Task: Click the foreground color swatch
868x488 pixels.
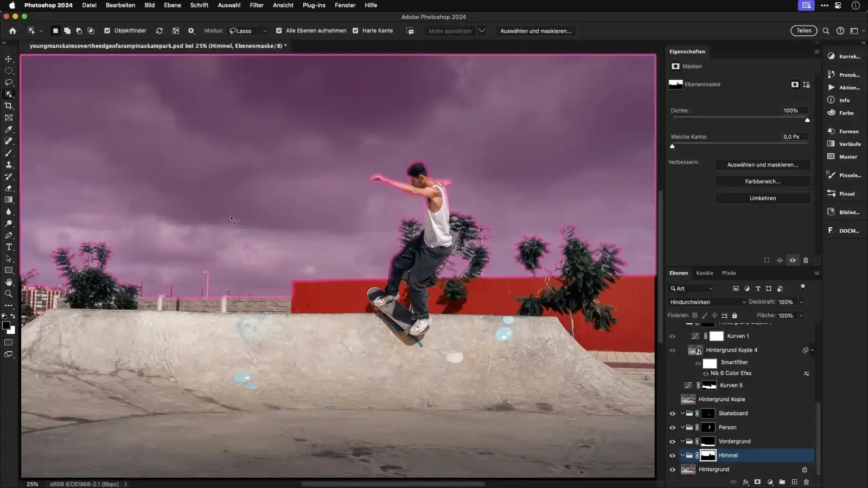Action: tap(6, 325)
